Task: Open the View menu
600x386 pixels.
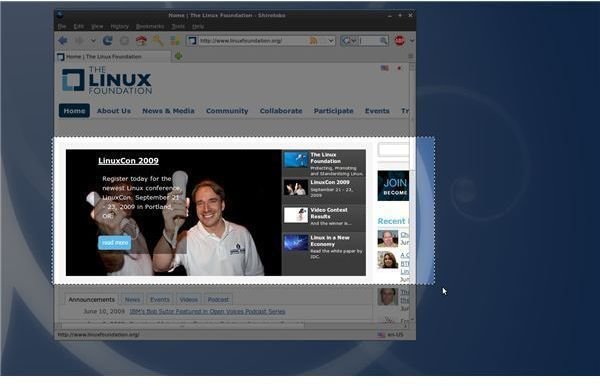Action: pyautogui.click(x=97, y=26)
